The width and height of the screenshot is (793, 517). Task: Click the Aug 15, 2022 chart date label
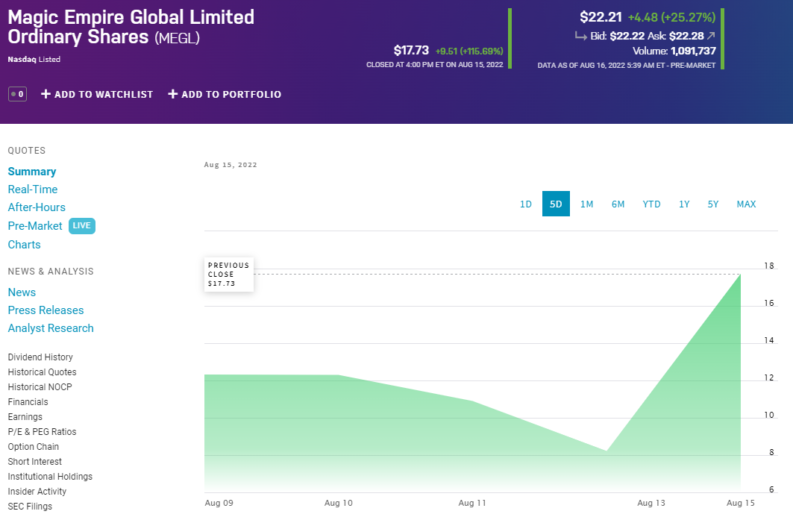pos(231,165)
